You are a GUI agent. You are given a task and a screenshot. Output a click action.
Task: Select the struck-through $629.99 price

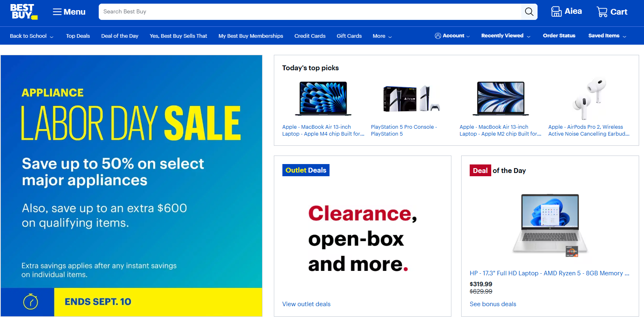coord(481,292)
